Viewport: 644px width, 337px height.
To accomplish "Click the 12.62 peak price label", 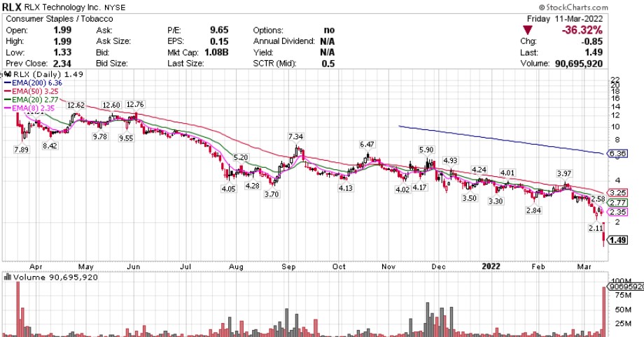I will (76, 106).
